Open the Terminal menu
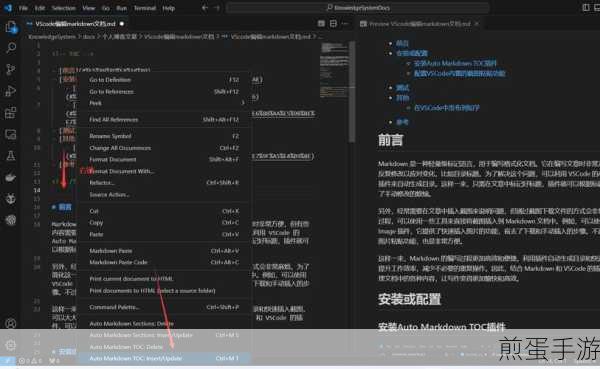This screenshot has height=369, width=600. (x=144, y=8)
